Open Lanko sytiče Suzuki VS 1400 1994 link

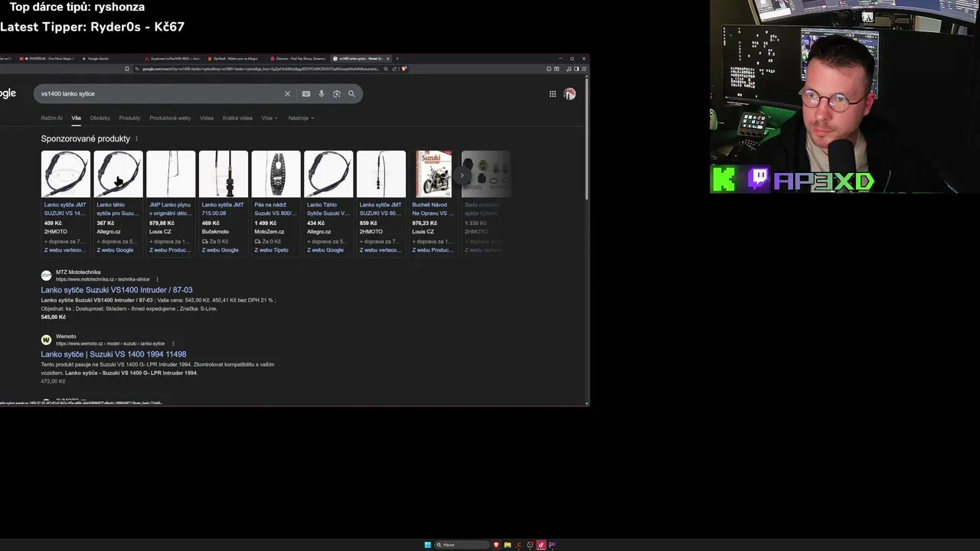(113, 354)
